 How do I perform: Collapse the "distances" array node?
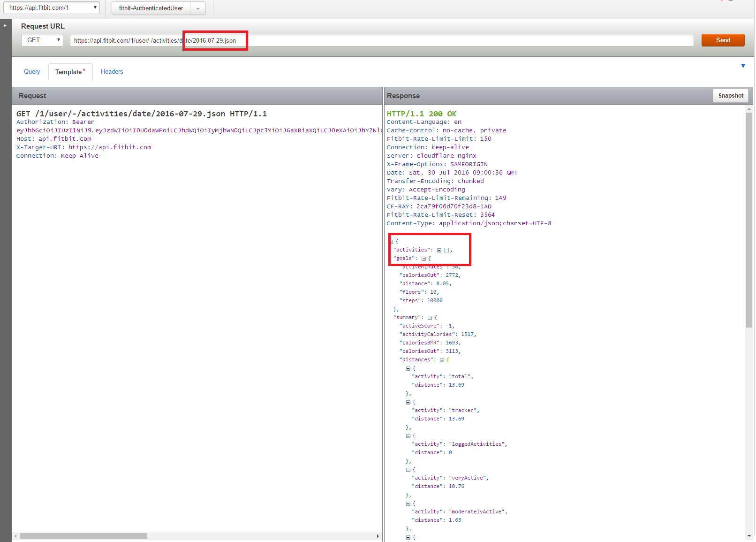click(x=442, y=360)
